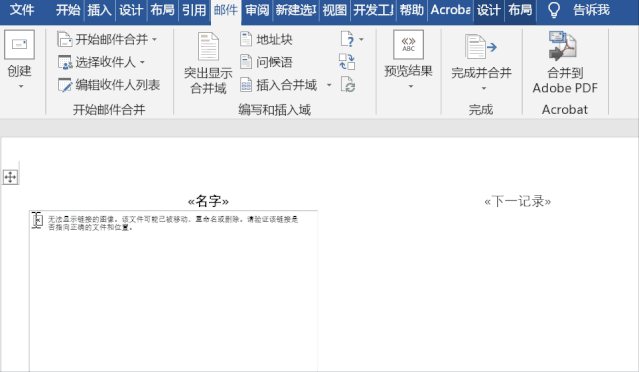Open the first 设计 ribbon tab
Screen dimensions: 639x372
pos(130,10)
